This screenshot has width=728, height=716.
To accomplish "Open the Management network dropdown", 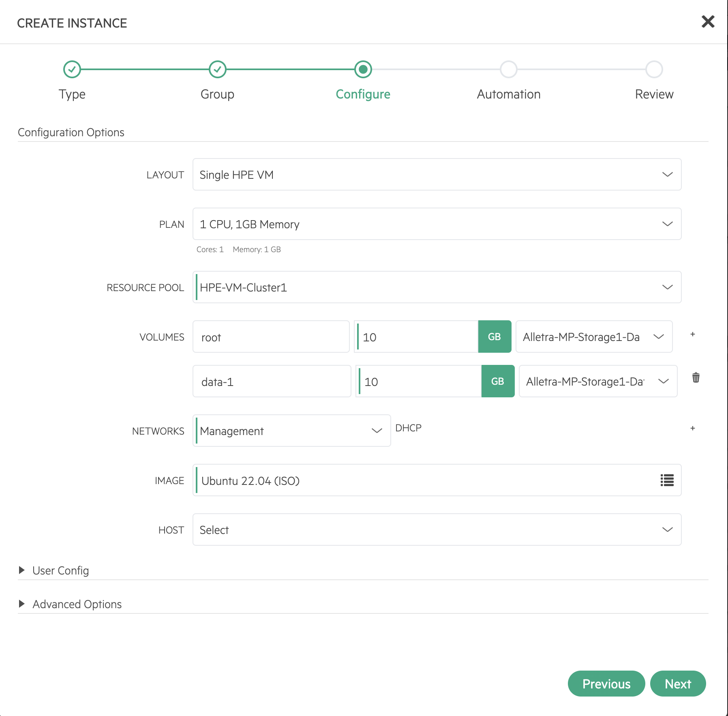I will 292,431.
